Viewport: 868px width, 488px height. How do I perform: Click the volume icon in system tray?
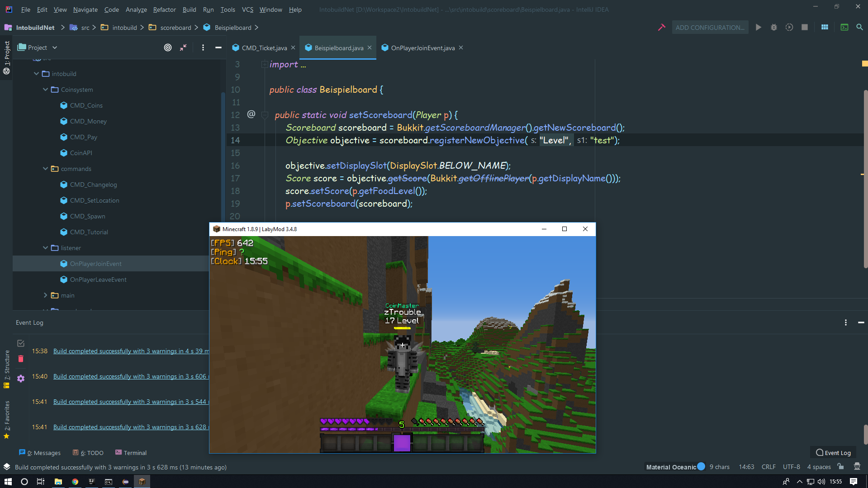pos(821,482)
